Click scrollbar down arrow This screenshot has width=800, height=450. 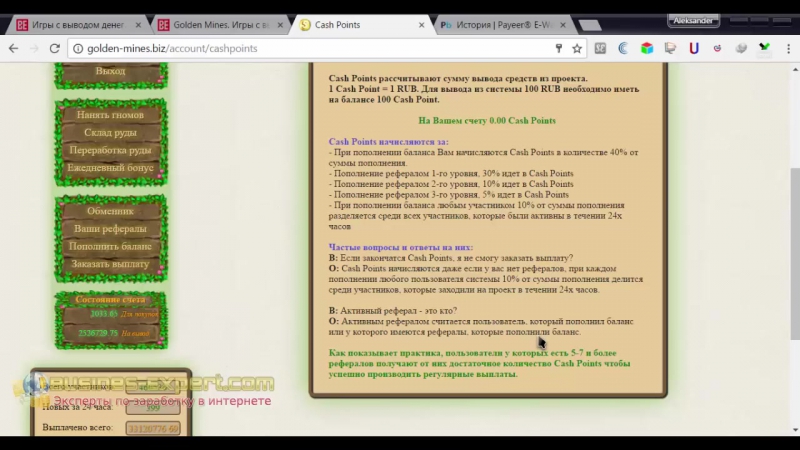click(x=795, y=430)
